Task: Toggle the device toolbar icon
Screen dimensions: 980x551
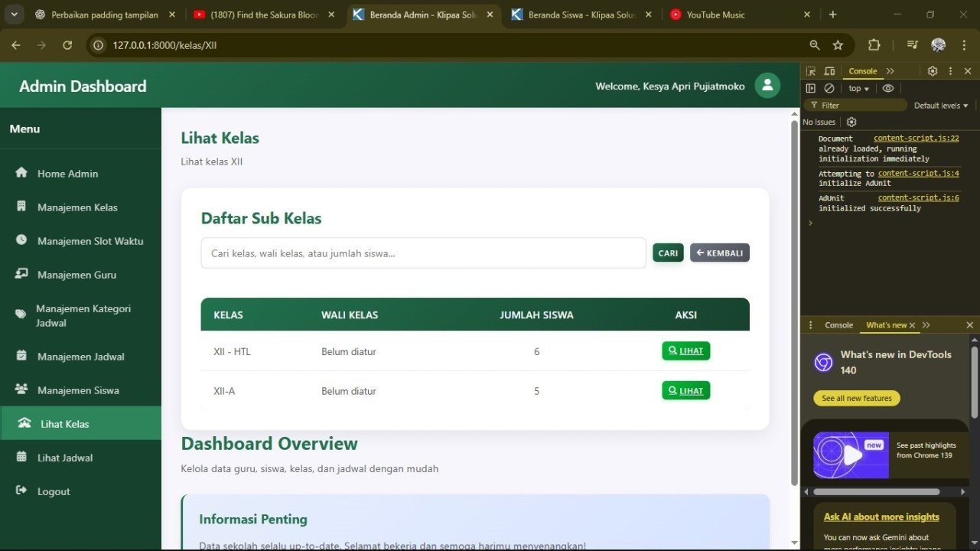Action: (829, 71)
